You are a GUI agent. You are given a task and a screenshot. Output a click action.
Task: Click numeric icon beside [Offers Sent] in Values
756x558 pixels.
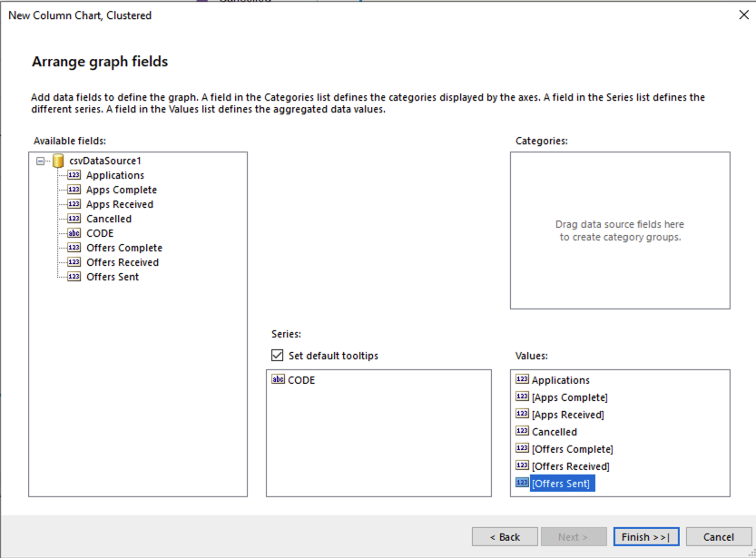(x=522, y=483)
